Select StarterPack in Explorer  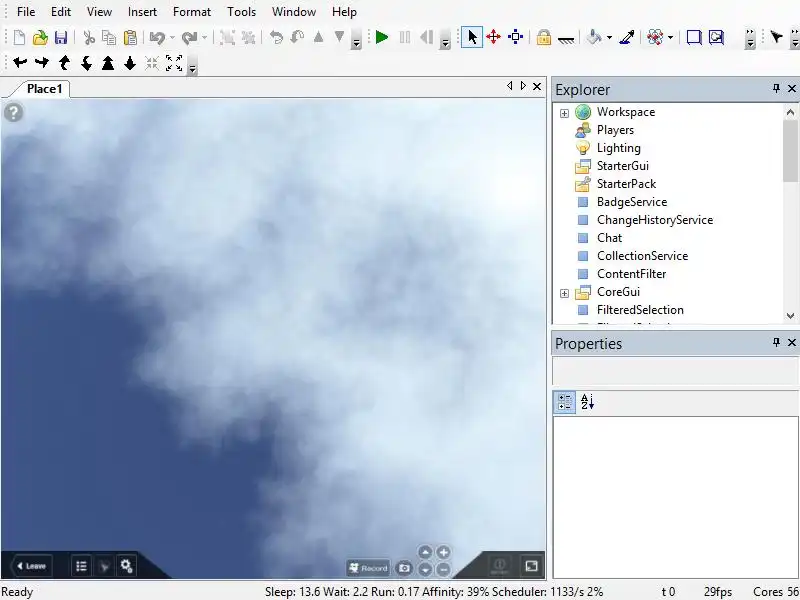point(626,184)
